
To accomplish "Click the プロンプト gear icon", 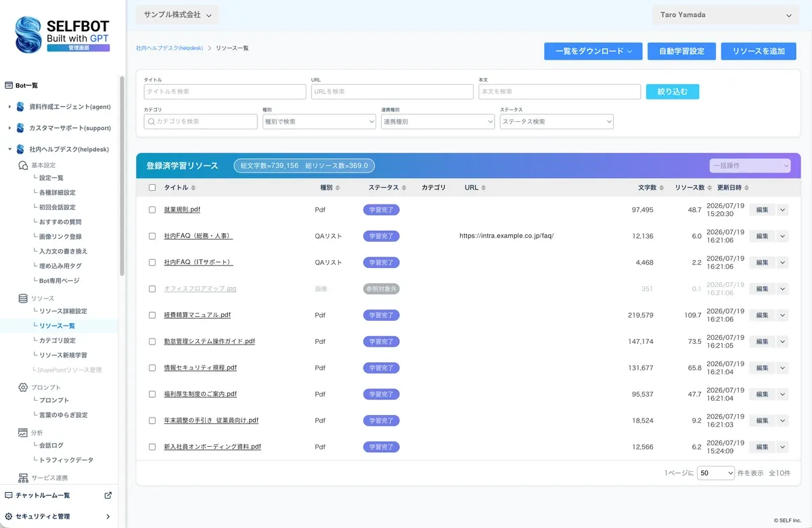I will tap(23, 387).
